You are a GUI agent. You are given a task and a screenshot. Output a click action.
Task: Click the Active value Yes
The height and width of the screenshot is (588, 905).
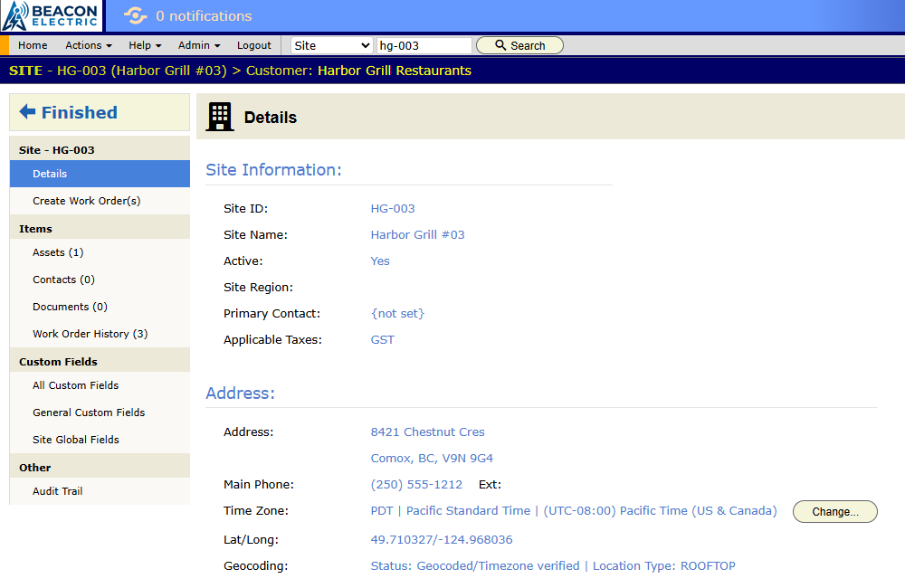380,261
